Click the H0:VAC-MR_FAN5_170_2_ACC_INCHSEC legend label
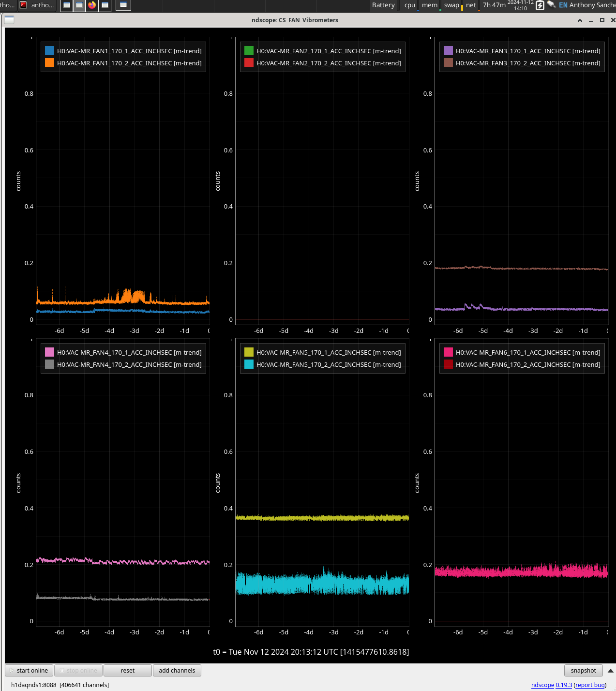616x691 pixels. (x=329, y=364)
